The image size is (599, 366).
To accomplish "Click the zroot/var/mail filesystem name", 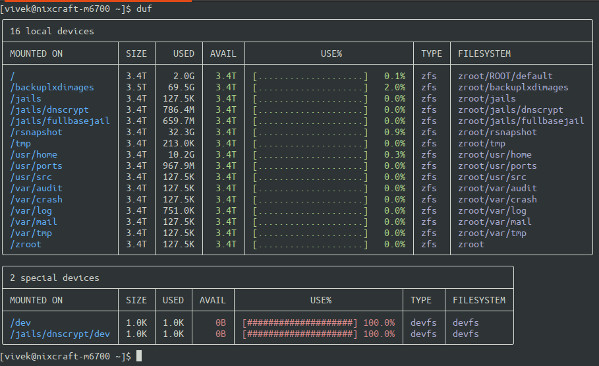I will pyautogui.click(x=495, y=222).
